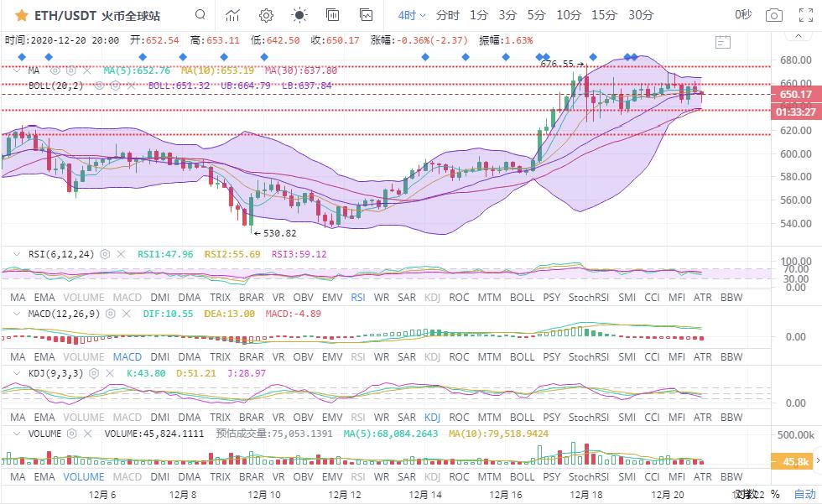This screenshot has width=822, height=504.
Task: Click the arrow beside the 45.8k volume label
Action: click(x=818, y=461)
